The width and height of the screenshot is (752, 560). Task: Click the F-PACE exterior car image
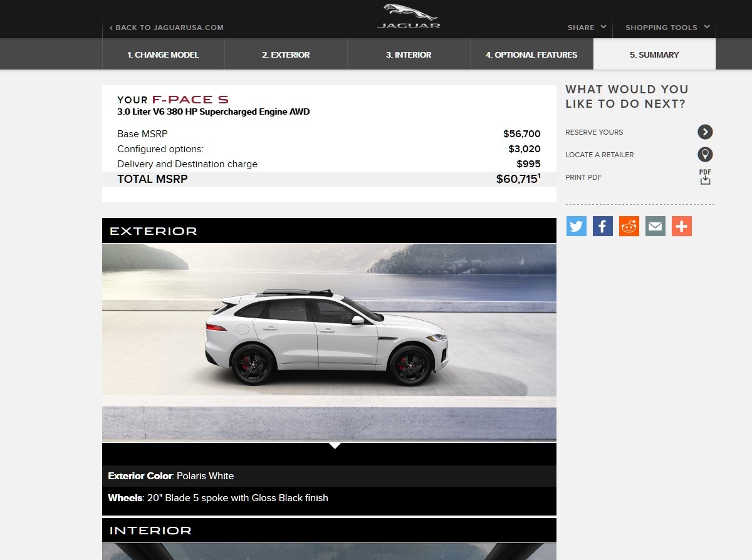click(329, 342)
